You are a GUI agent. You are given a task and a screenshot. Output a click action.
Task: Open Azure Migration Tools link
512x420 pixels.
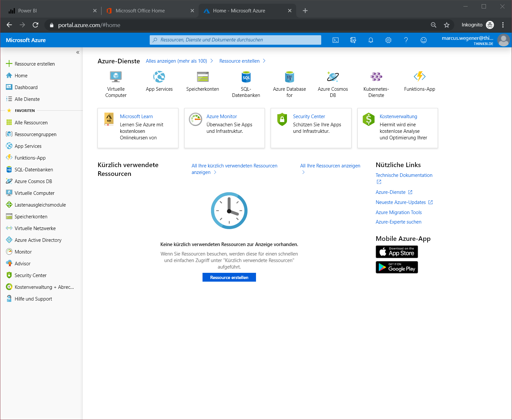pos(399,212)
